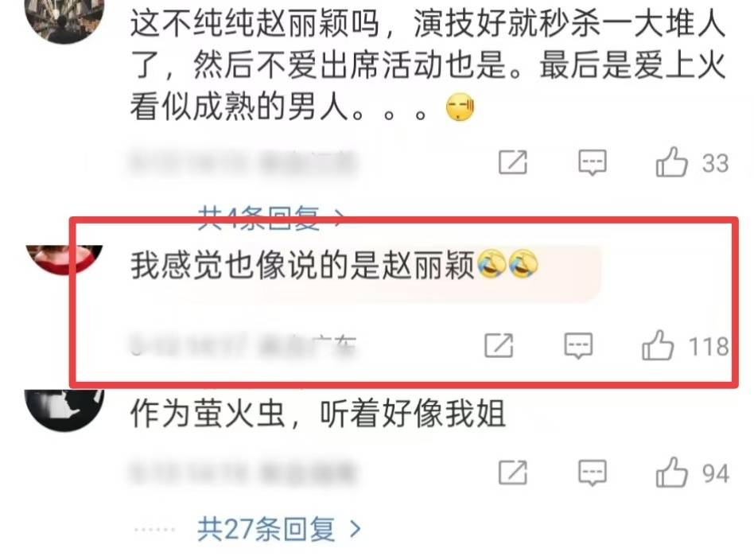Reply to the 作为萤火虫 comment
754x560 pixels.
pos(592,473)
